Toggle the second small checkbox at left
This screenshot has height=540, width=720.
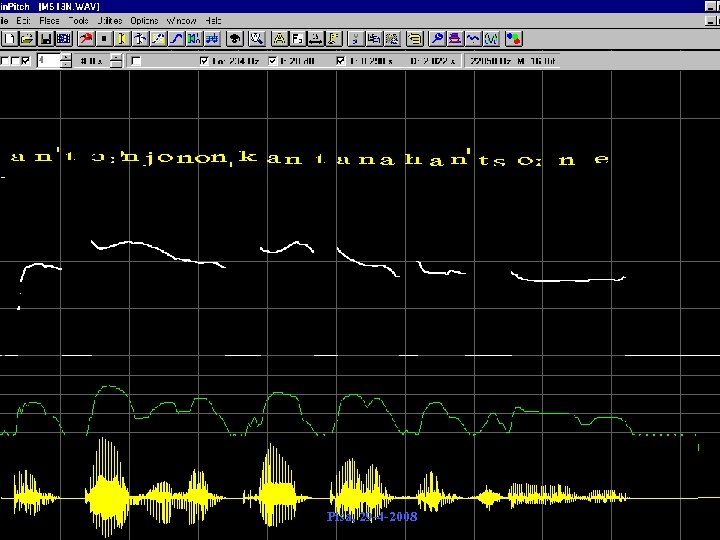click(x=16, y=61)
